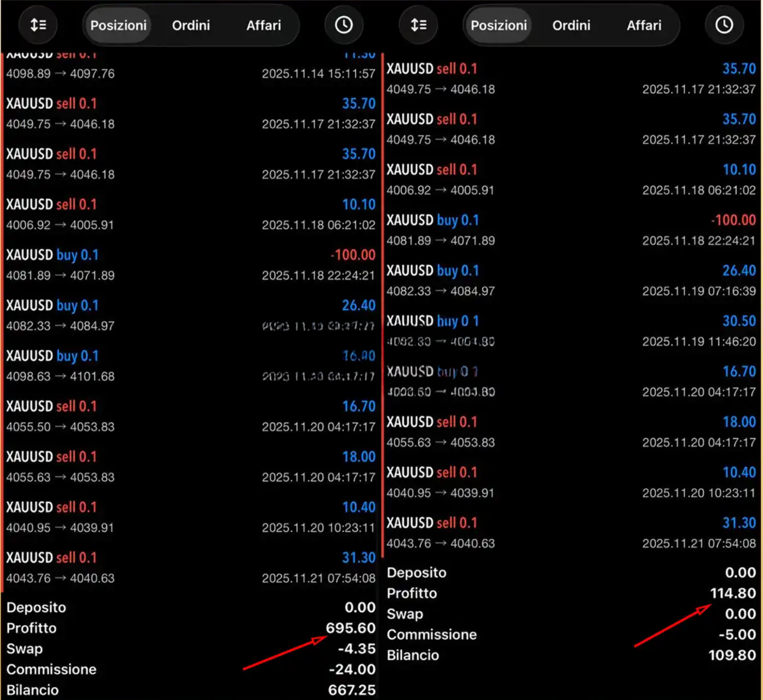Tap the sort icon in the right panel
763x700 pixels.
tap(418, 25)
